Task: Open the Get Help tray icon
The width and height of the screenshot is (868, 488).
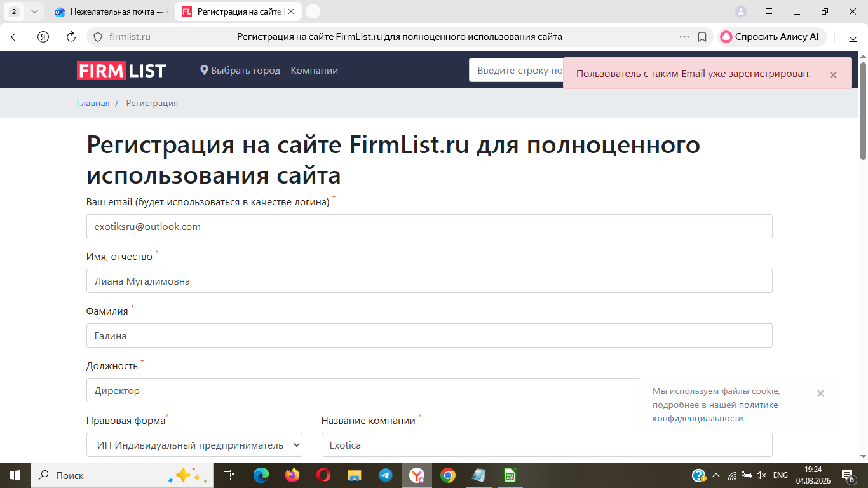Action: [x=698, y=475]
